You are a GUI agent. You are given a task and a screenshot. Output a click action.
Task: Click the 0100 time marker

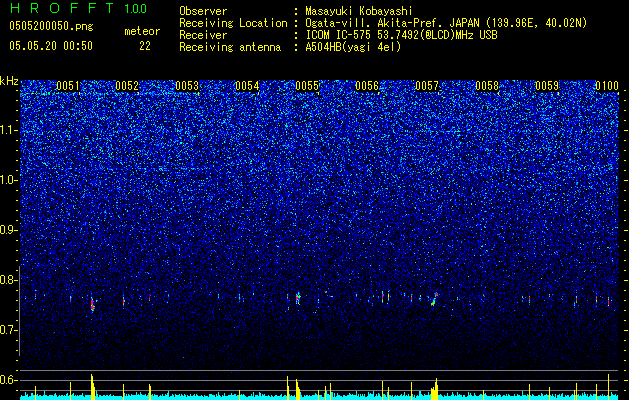[607, 86]
